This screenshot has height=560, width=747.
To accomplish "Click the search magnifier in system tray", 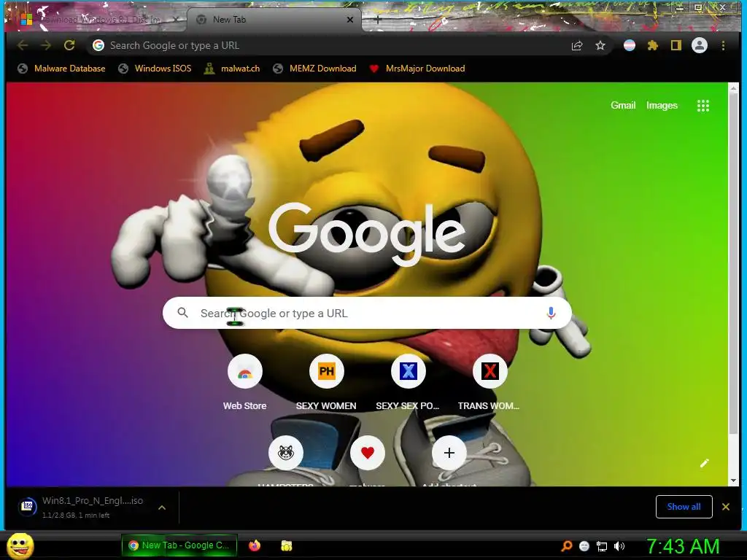I will coord(567,546).
